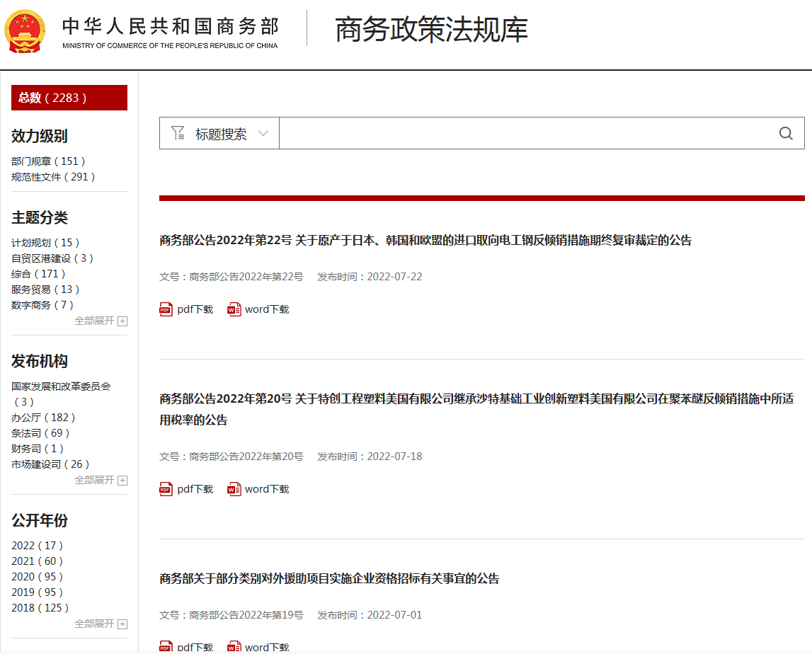Click word下载 text for 第22号 announcement
Screen dimensions: 812x654
click(x=267, y=309)
